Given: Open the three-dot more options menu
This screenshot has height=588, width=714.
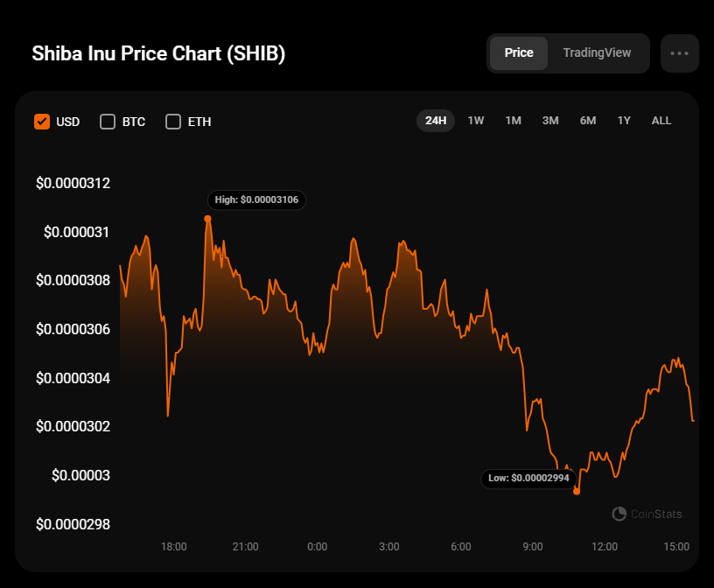Looking at the screenshot, I should click(679, 52).
